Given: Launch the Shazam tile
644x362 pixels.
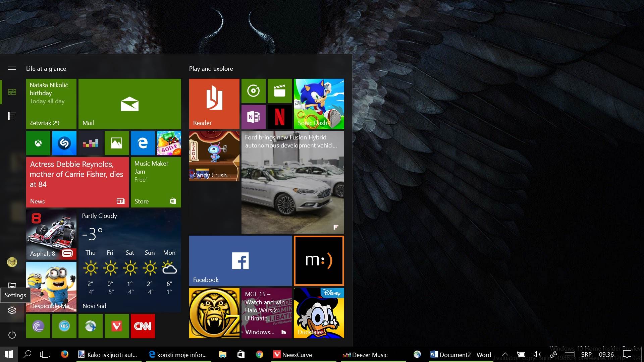Looking at the screenshot, I should pos(64,143).
